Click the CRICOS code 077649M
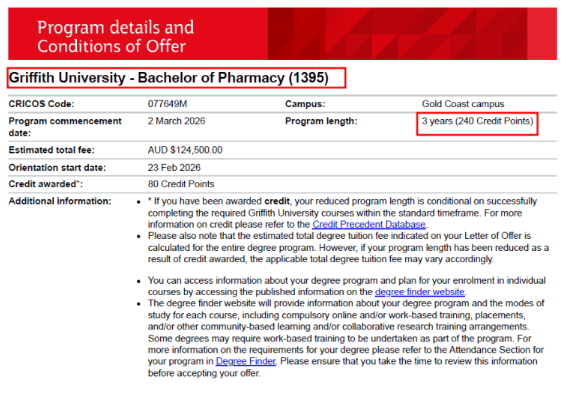The height and width of the screenshot is (396, 563). [x=167, y=104]
